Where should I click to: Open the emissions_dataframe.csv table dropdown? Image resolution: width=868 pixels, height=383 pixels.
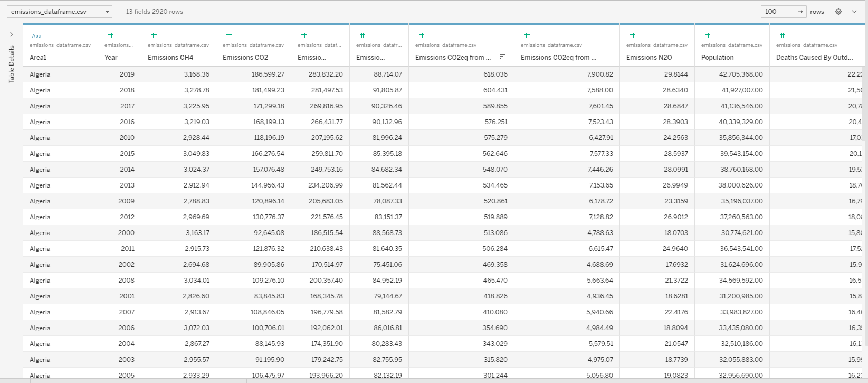(x=60, y=12)
